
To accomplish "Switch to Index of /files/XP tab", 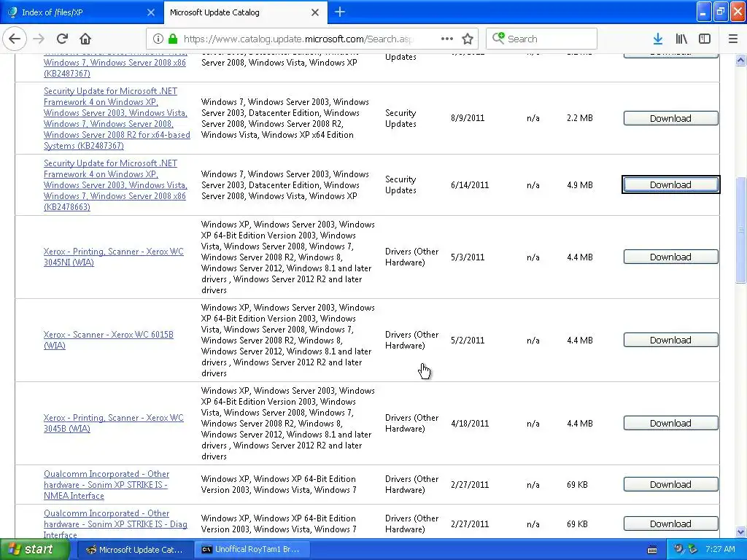I will (82, 12).
